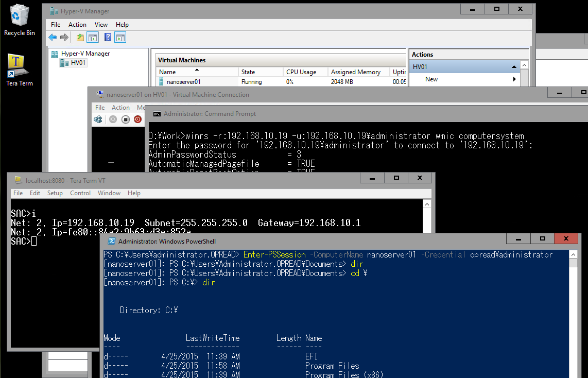Click 'AdminPasswordStatus' line in Command Prompt

(224, 154)
